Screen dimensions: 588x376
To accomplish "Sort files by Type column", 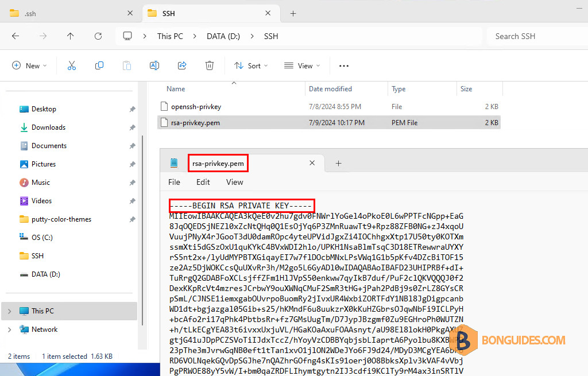I will 422,89.
